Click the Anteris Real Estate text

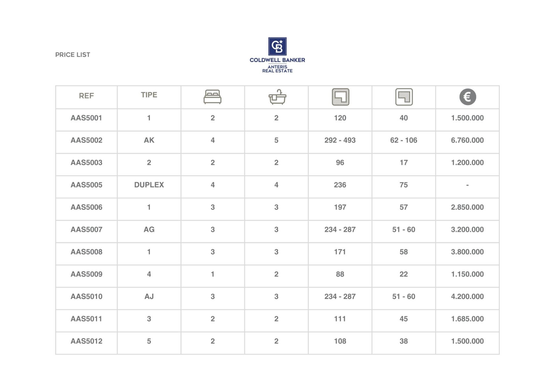coord(277,69)
